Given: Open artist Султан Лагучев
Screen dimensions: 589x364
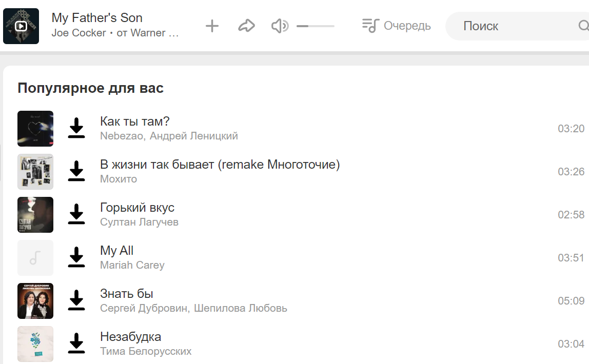Looking at the screenshot, I should [139, 222].
